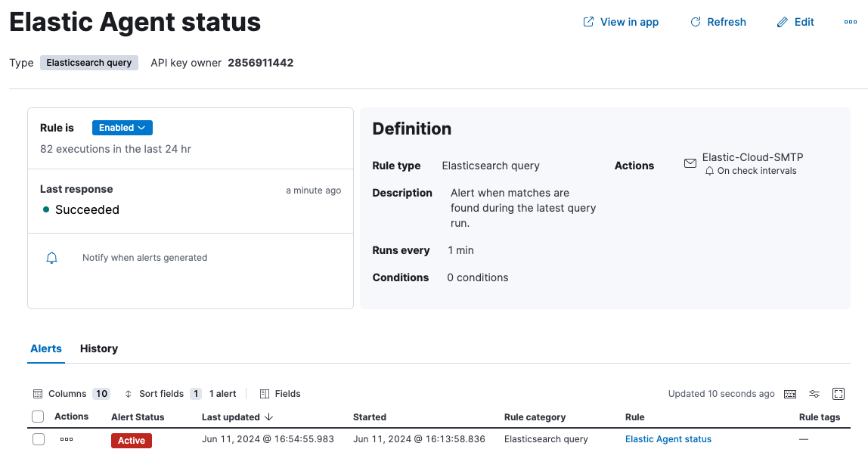Click the Elasticsearch query type badge

[88, 63]
